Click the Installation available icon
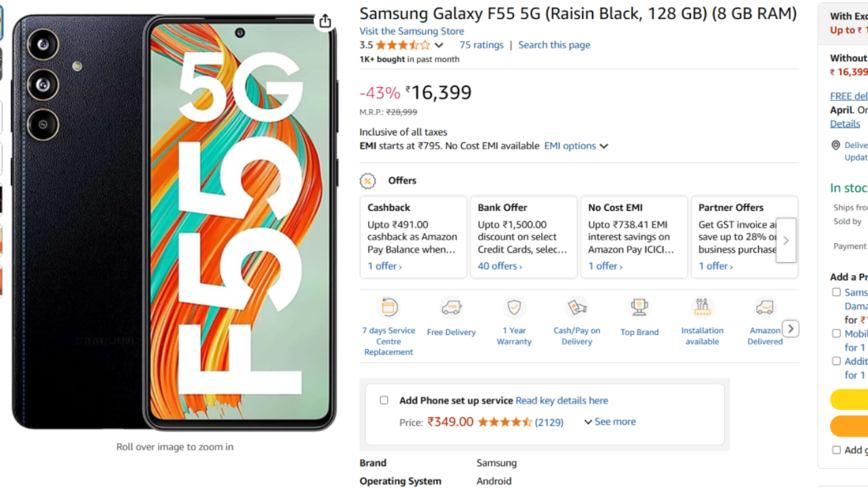Image resolution: width=868 pixels, height=488 pixels. pyautogui.click(x=702, y=308)
